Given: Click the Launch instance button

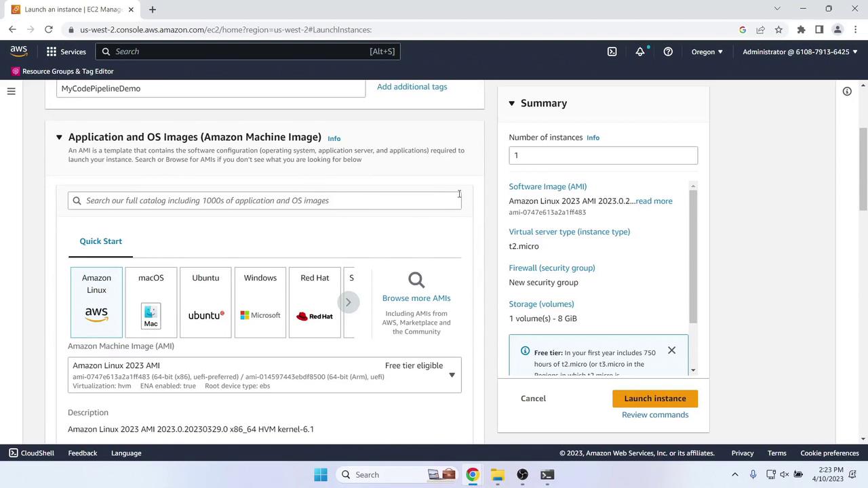Looking at the screenshot, I should point(655,399).
